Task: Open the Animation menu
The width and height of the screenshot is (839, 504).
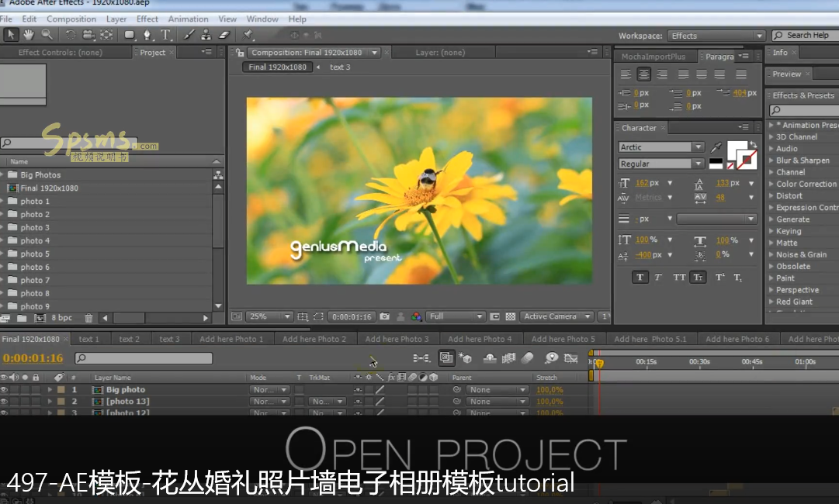Action: pos(189,19)
